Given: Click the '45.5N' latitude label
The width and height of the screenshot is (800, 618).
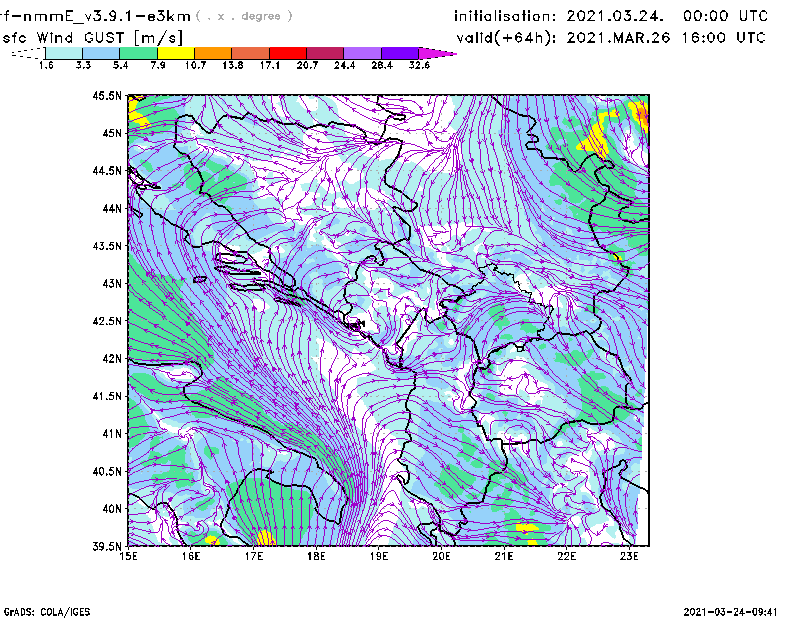Looking at the screenshot, I should [107, 95].
